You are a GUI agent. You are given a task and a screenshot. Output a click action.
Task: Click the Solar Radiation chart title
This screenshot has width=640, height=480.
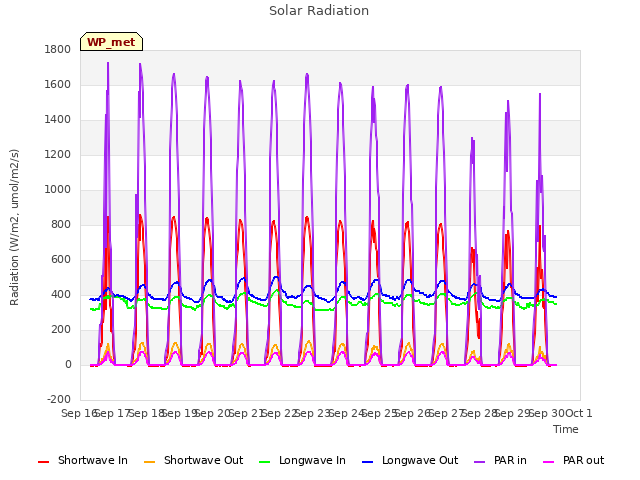(319, 11)
